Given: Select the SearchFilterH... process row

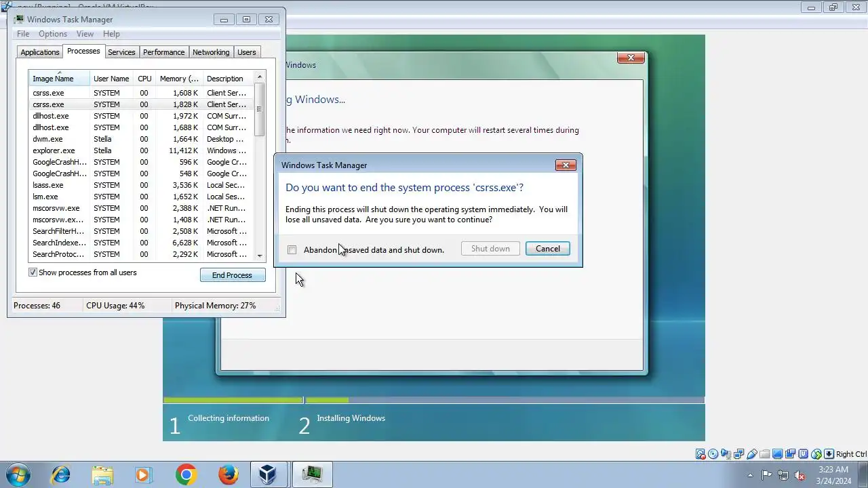Looking at the screenshot, I should pyautogui.click(x=141, y=231).
